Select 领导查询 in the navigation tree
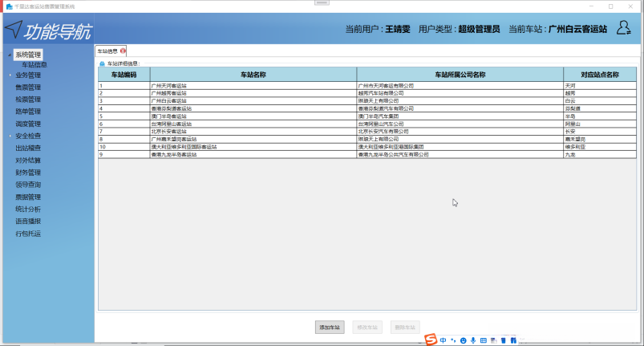This screenshot has width=644, height=346. 28,185
